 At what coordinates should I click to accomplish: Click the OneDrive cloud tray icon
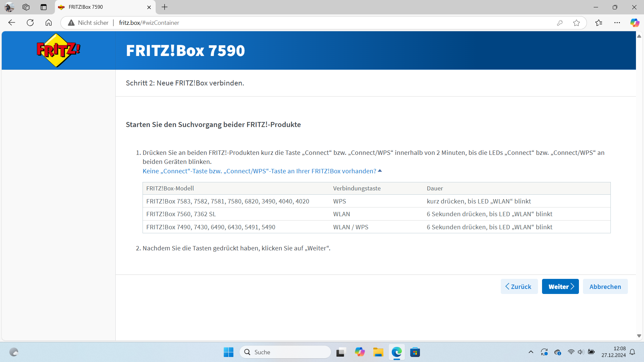click(x=557, y=352)
